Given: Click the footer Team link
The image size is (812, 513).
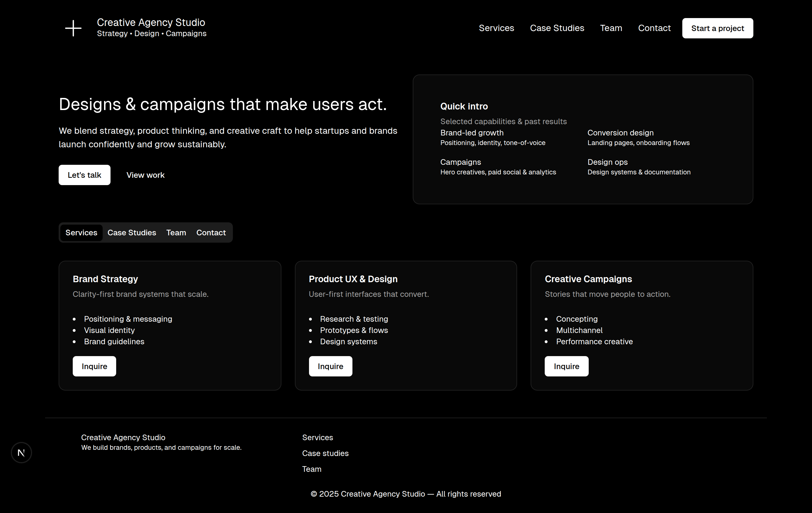Looking at the screenshot, I should [311, 469].
